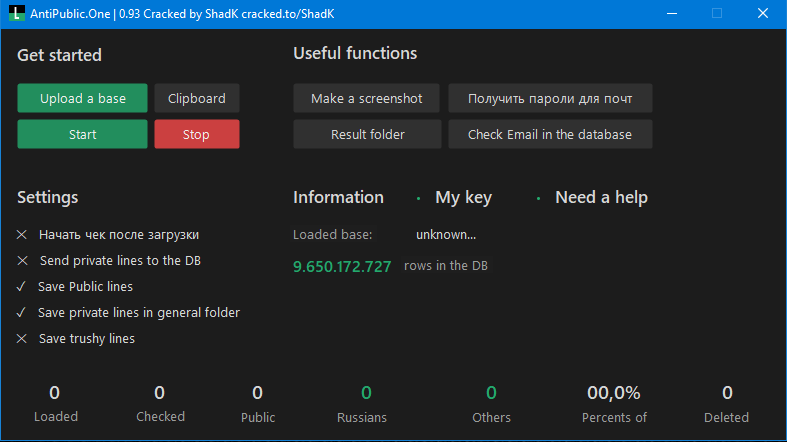Click the Deleted counter label

click(x=726, y=417)
